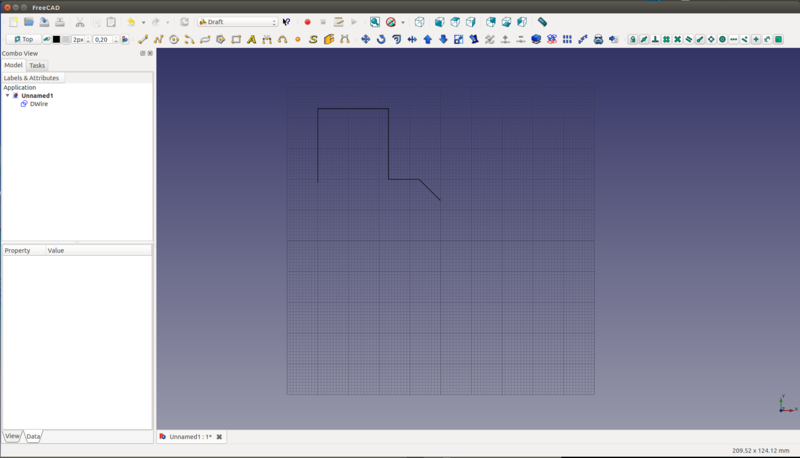Click the black line color swatch
This screenshot has height=458, width=800.
click(x=57, y=40)
